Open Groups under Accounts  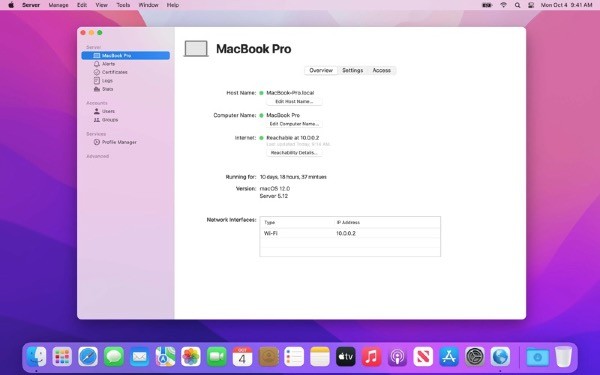[106, 120]
